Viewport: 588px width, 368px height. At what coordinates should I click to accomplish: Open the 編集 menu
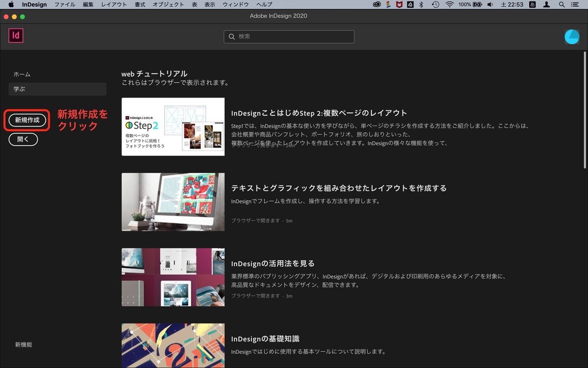[x=88, y=4]
